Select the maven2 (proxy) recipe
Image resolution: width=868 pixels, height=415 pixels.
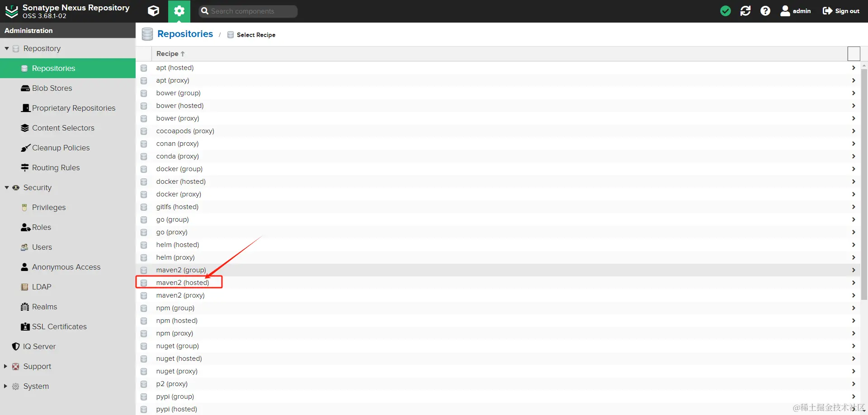(497, 295)
